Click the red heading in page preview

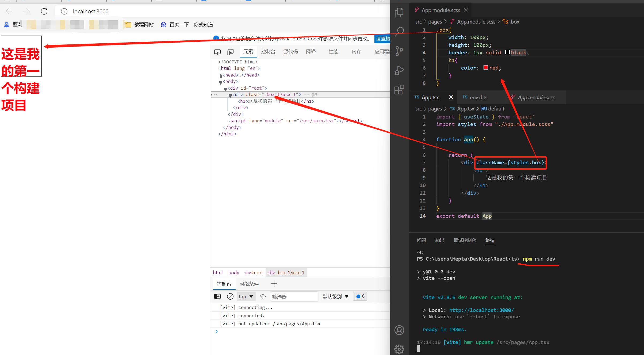(x=21, y=80)
